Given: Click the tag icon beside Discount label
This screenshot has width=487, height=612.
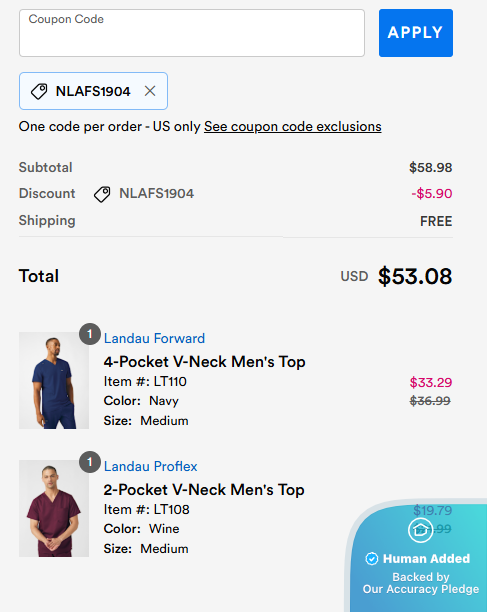Looking at the screenshot, I should pos(102,194).
